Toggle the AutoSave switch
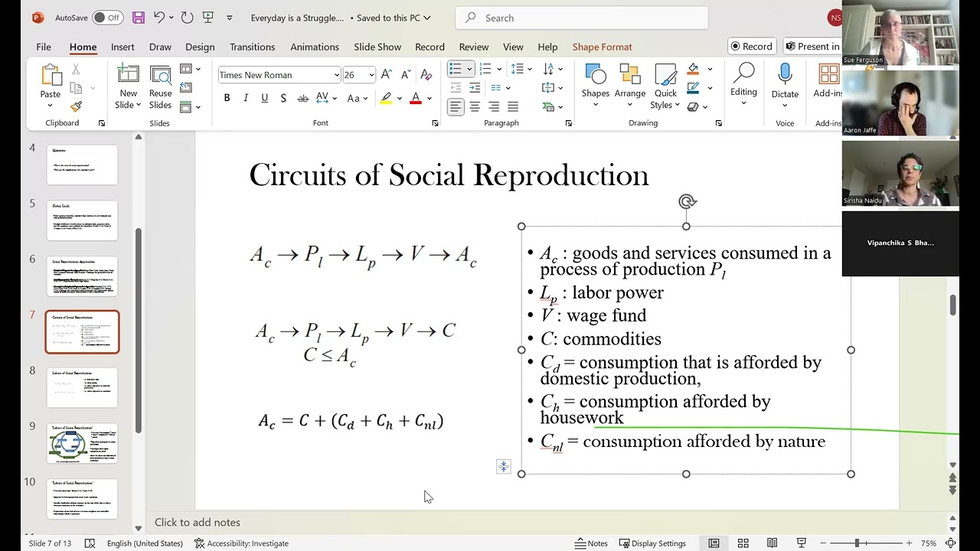Screen dimensions: 980x551 point(107,18)
